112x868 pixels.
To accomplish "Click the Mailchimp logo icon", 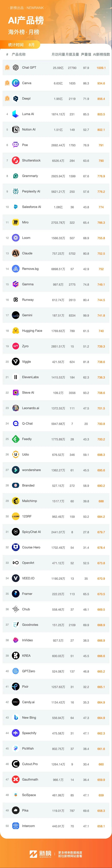I will [x=15, y=501].
